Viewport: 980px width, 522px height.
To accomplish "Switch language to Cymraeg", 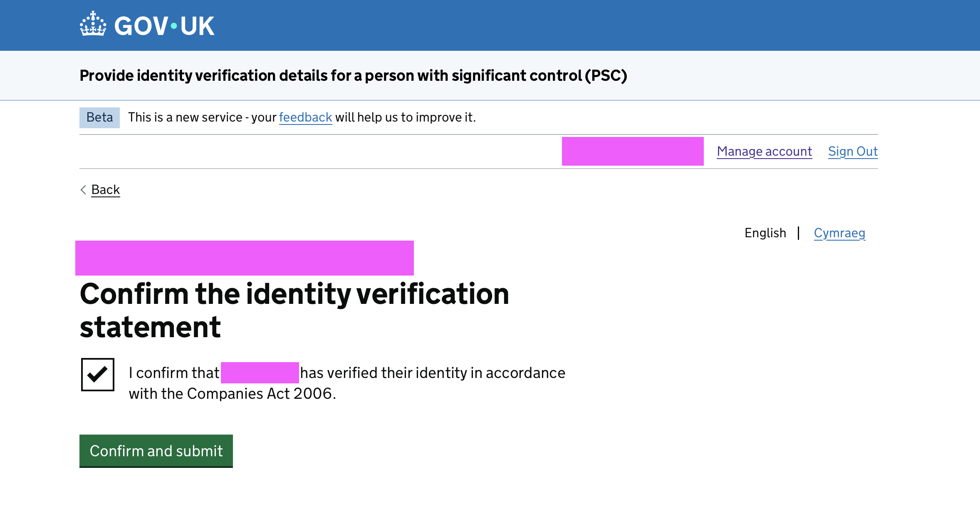I will (839, 233).
